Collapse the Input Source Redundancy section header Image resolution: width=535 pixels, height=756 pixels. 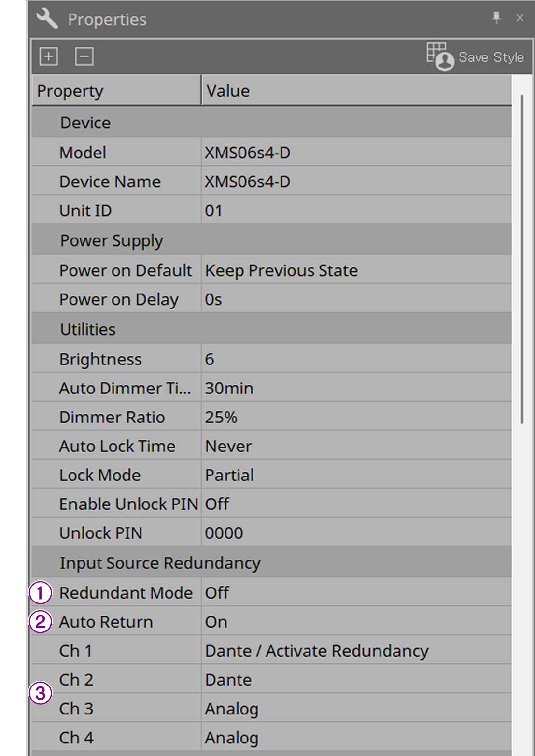pyautogui.click(x=271, y=563)
